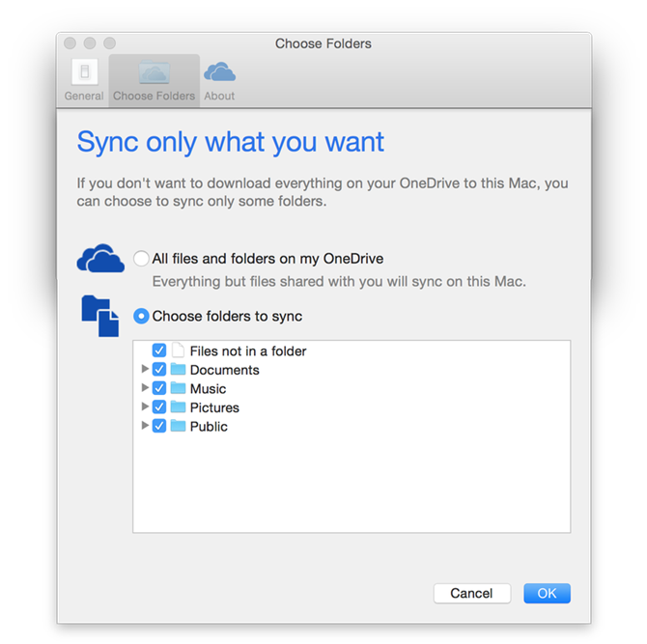This screenshot has width=647, height=644.
Task: Switch to the General tab label
Action: click(x=84, y=96)
